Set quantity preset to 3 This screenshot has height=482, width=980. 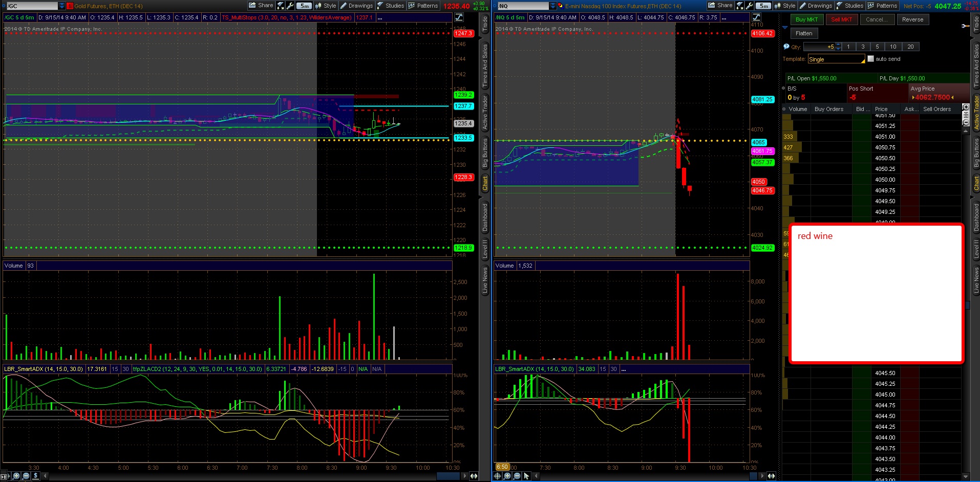(863, 47)
